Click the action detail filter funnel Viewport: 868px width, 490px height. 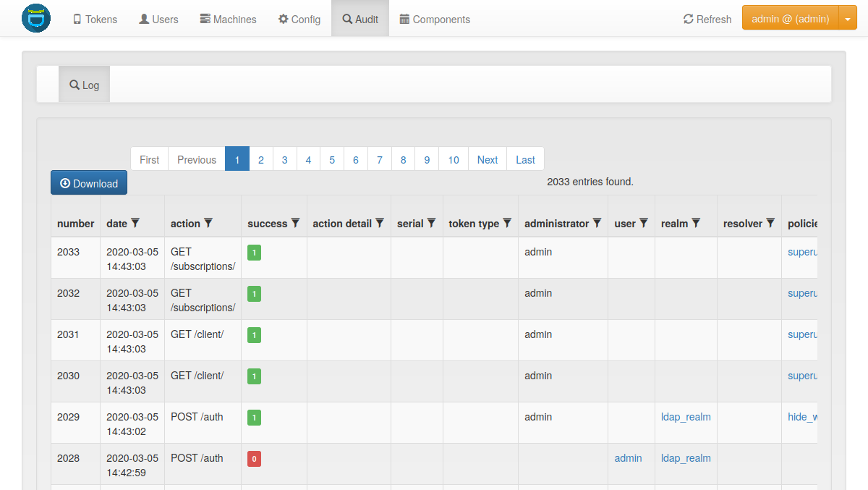point(380,223)
